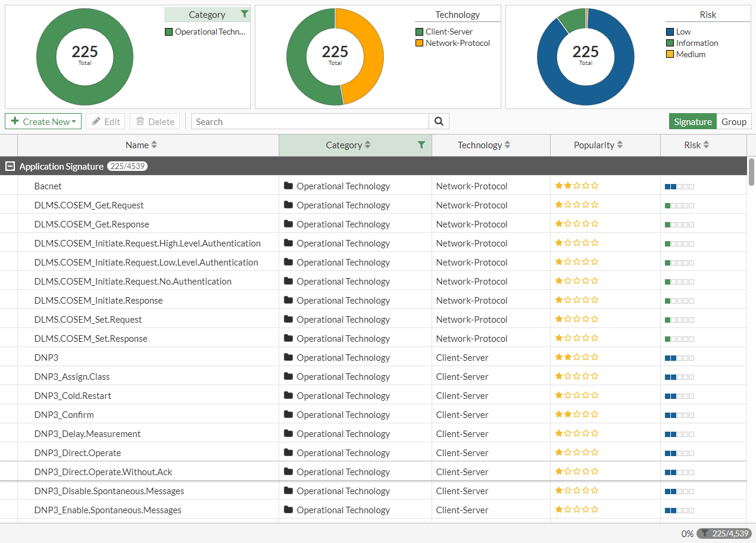Screen dimensions: 756x543
Task: Click the Delete button
Action: pyautogui.click(x=155, y=121)
